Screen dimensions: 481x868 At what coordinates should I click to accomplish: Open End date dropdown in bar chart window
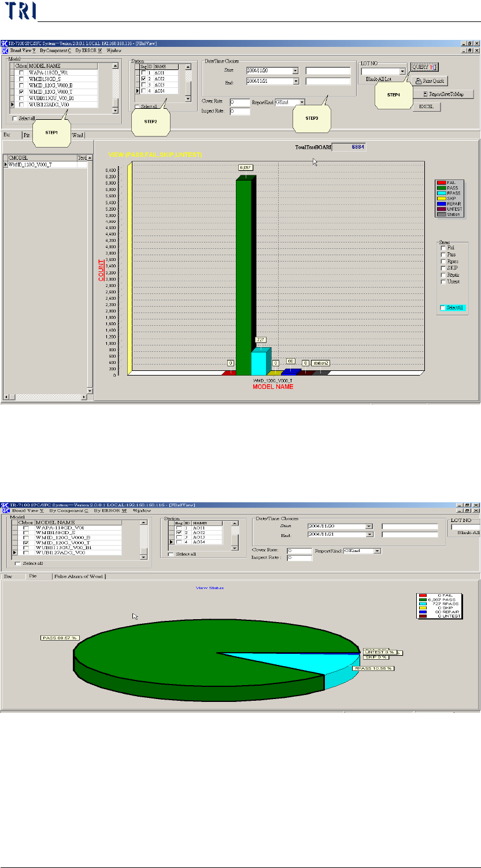295,82
